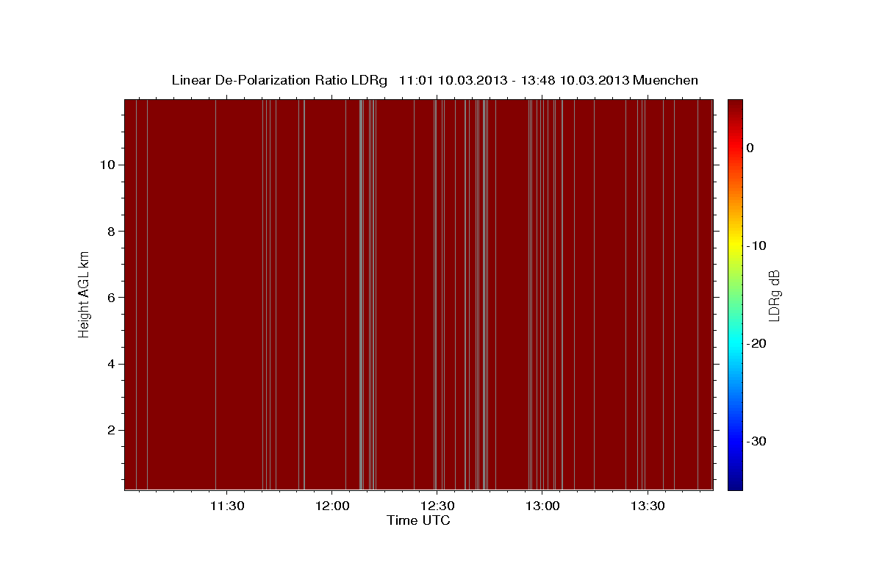Viewport: 882px width, 588px height.
Task: Click the 11:30 time tick label
Action: click(x=227, y=506)
